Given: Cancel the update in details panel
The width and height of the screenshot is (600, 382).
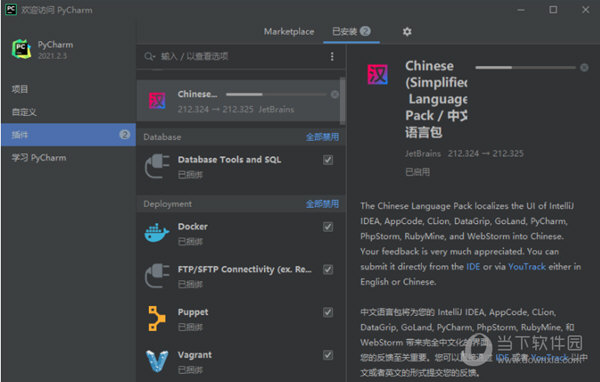Looking at the screenshot, I should pos(584,68).
